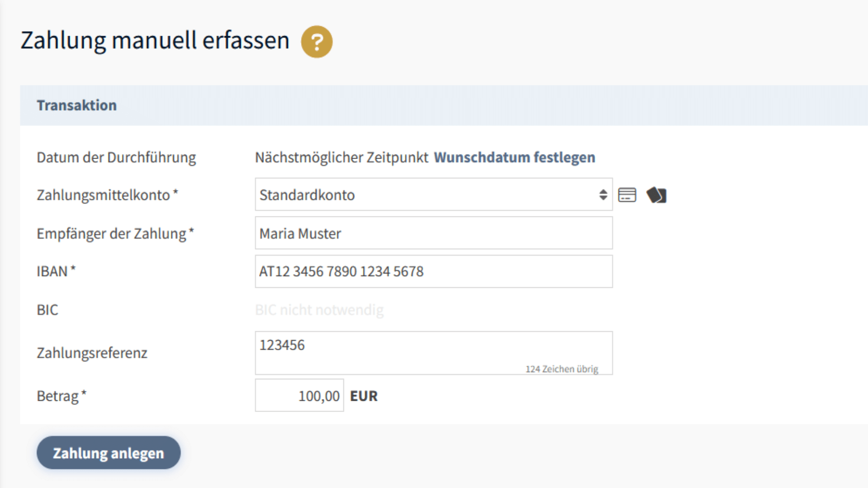Click the Betrag amount field showing 100,00
868x488 pixels.
tap(299, 396)
